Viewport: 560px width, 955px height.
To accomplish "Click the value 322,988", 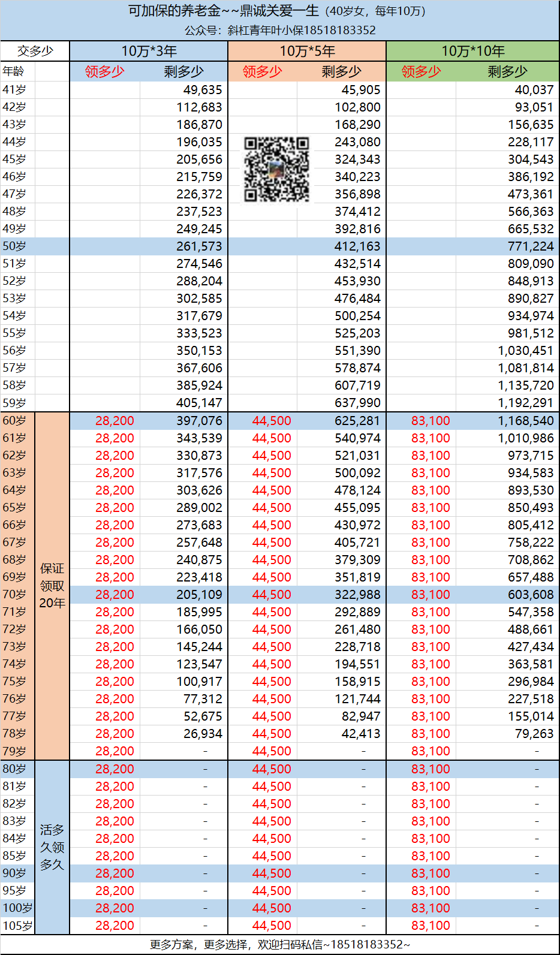I will [x=357, y=595].
